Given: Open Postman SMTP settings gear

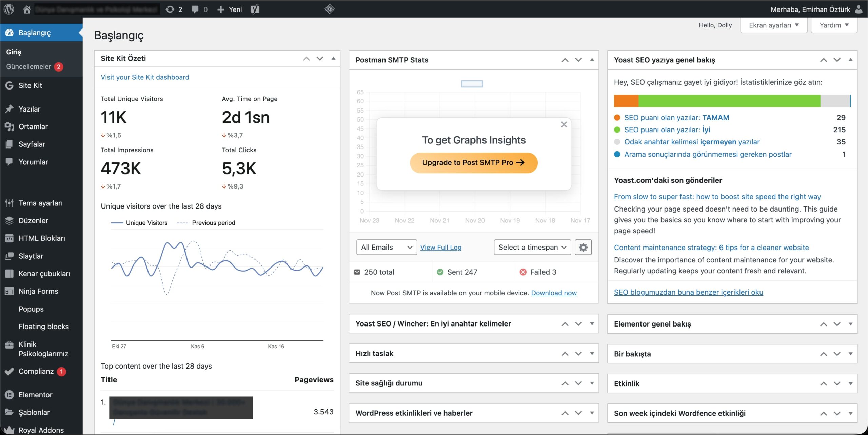Looking at the screenshot, I should click(583, 247).
